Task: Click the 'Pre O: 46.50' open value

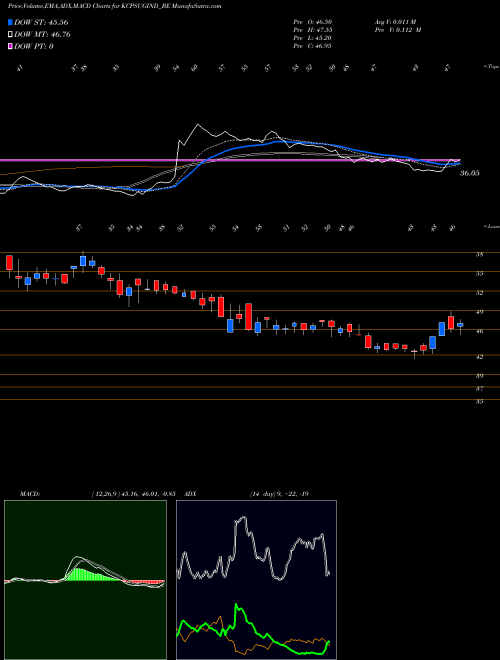Action: (312, 22)
